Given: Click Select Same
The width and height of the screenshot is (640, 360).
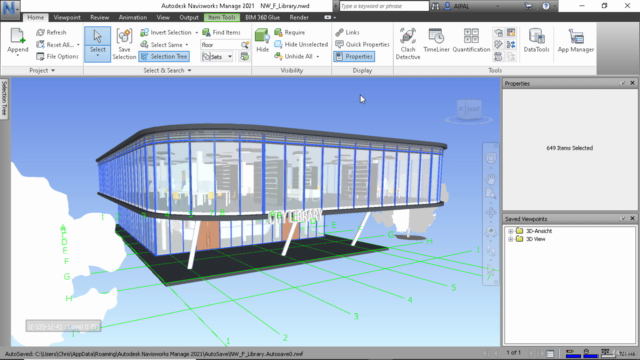Looking at the screenshot, I should 162,44.
